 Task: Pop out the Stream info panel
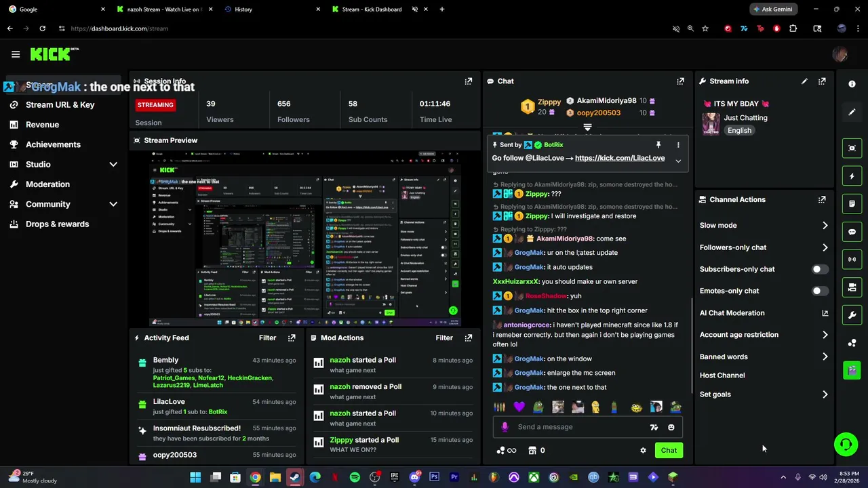(x=822, y=81)
